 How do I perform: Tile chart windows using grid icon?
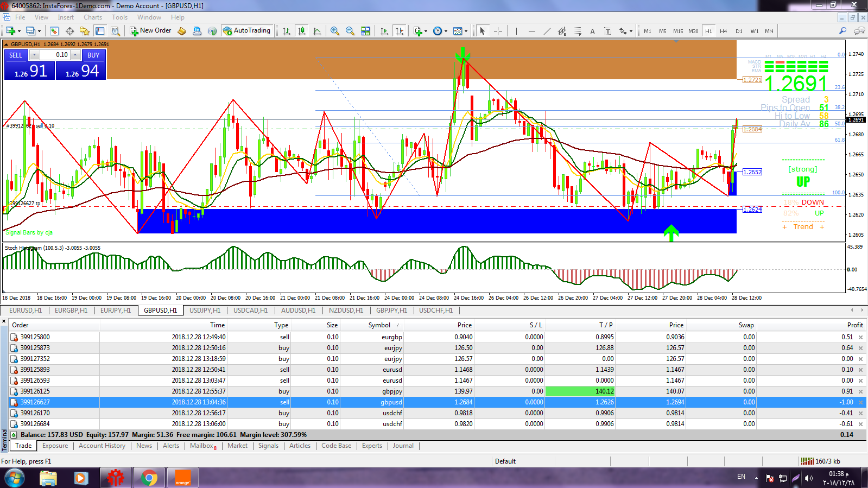click(x=365, y=31)
